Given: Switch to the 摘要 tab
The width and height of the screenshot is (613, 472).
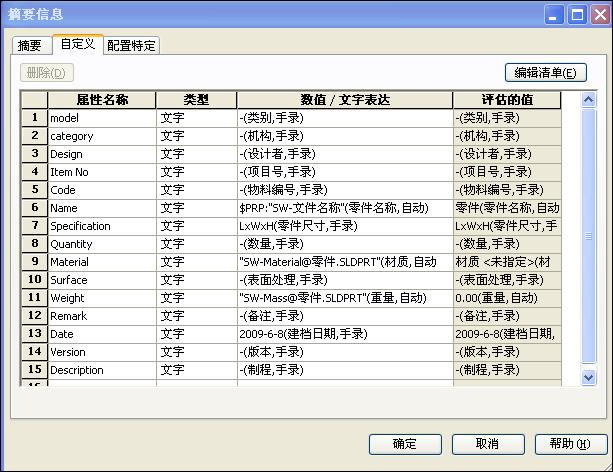Looking at the screenshot, I should pyautogui.click(x=31, y=46).
